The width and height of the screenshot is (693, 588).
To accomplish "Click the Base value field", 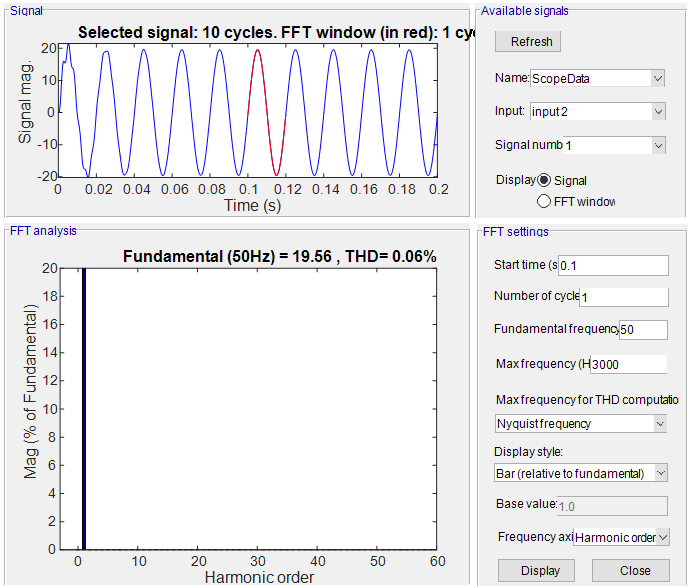I will [x=612, y=506].
